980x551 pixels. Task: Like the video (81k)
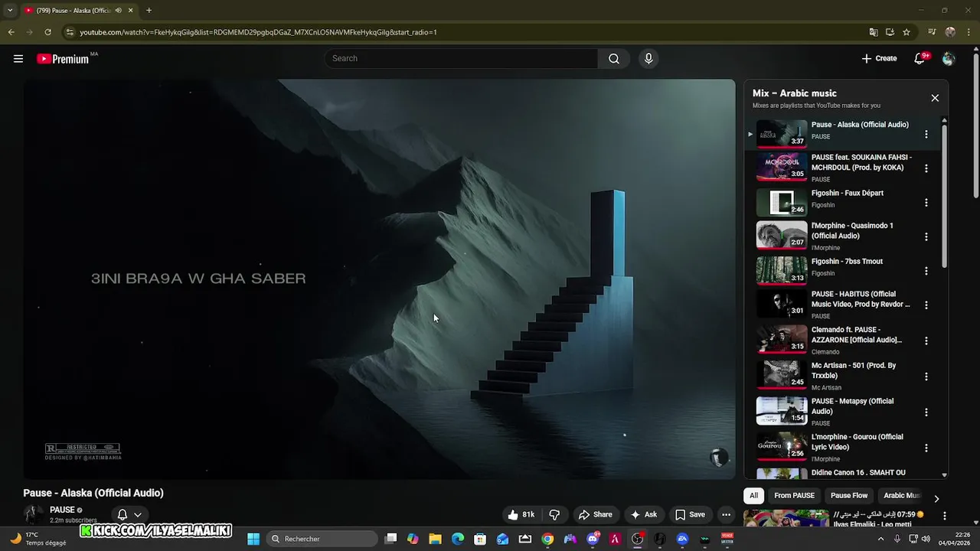pyautogui.click(x=521, y=515)
